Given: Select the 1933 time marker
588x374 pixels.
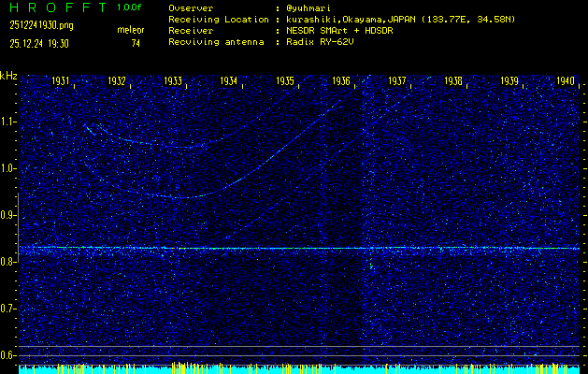Looking at the screenshot, I should pyautogui.click(x=174, y=81).
